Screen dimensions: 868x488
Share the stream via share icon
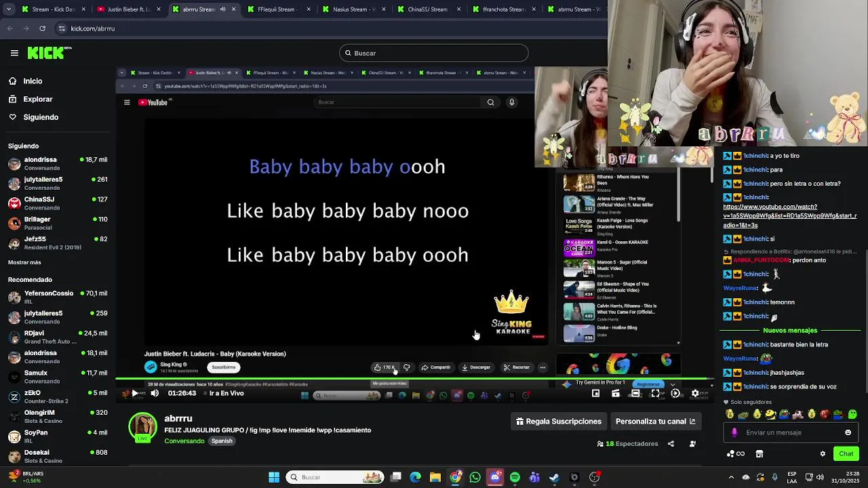pyautogui.click(x=671, y=444)
